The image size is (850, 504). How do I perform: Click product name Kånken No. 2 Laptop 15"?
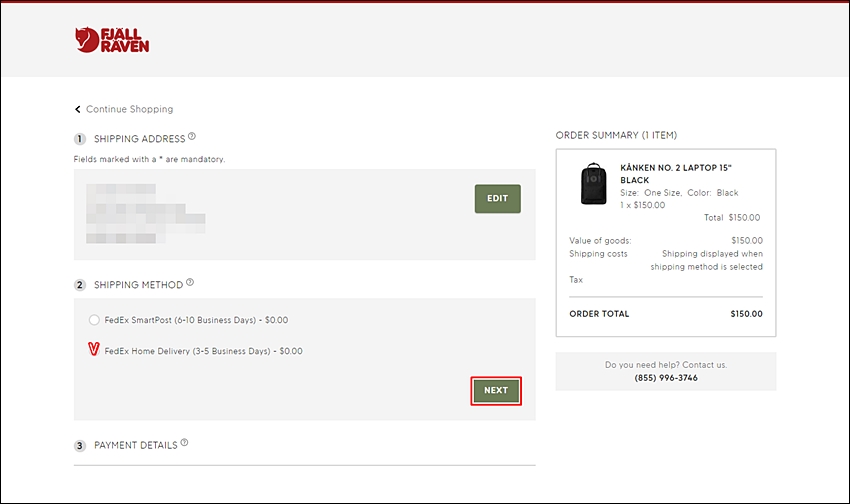(x=675, y=173)
